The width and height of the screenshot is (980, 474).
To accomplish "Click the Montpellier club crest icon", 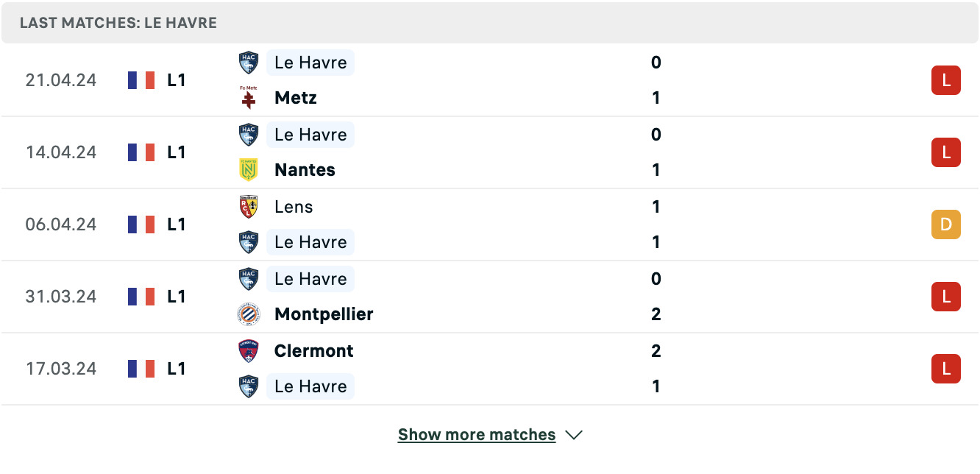I will [249, 314].
